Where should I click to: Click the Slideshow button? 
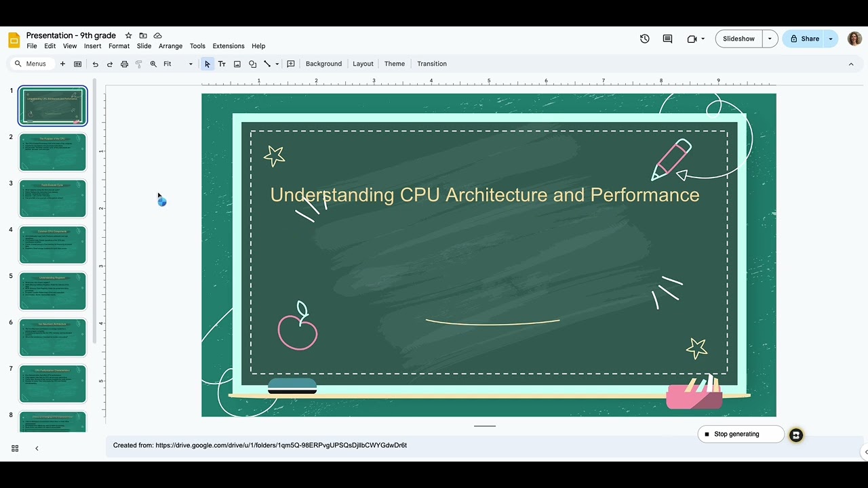point(738,39)
